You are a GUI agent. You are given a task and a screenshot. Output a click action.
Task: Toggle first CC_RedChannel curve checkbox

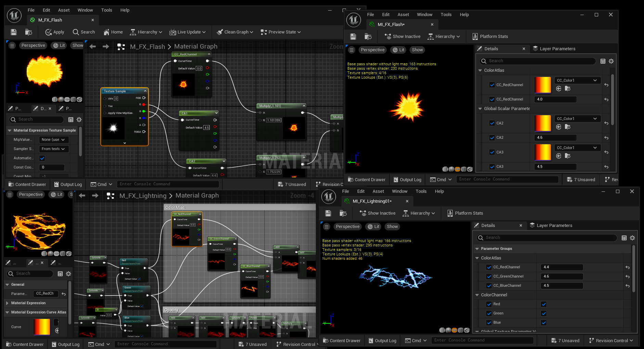click(492, 85)
